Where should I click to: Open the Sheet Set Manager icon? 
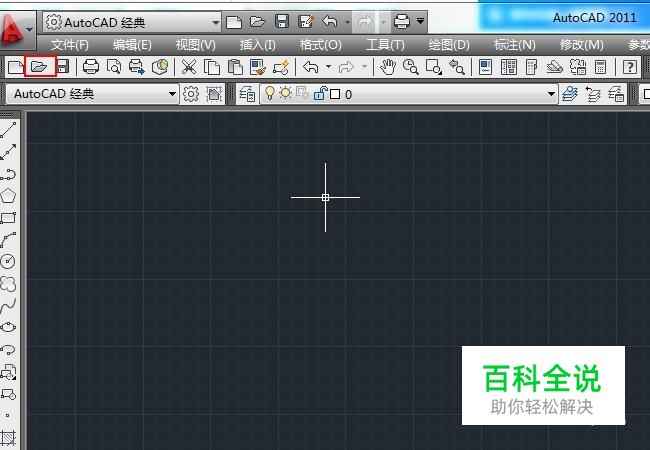tap(554, 67)
